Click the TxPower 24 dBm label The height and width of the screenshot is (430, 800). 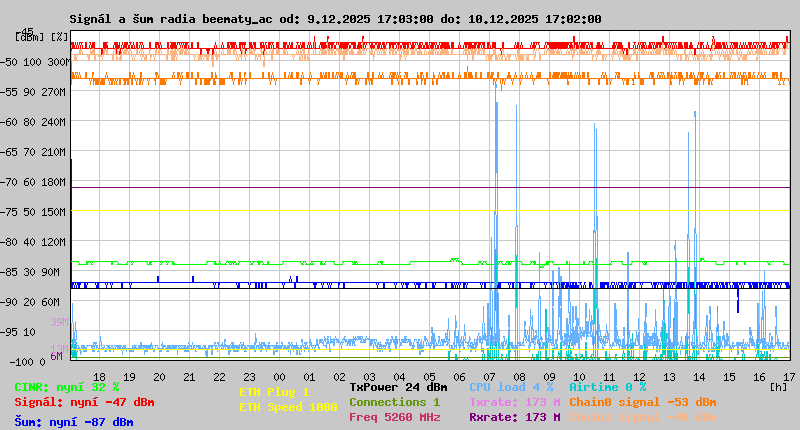[x=398, y=387]
